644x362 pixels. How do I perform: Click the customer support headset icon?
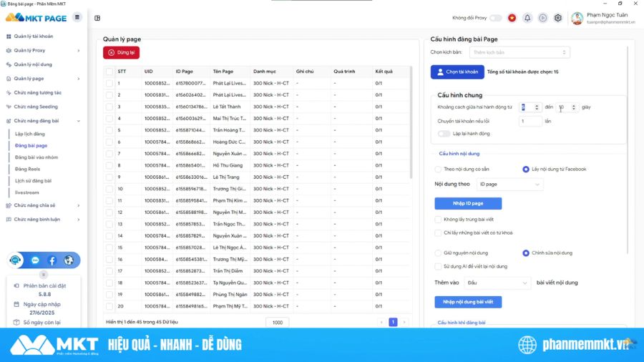15,260
